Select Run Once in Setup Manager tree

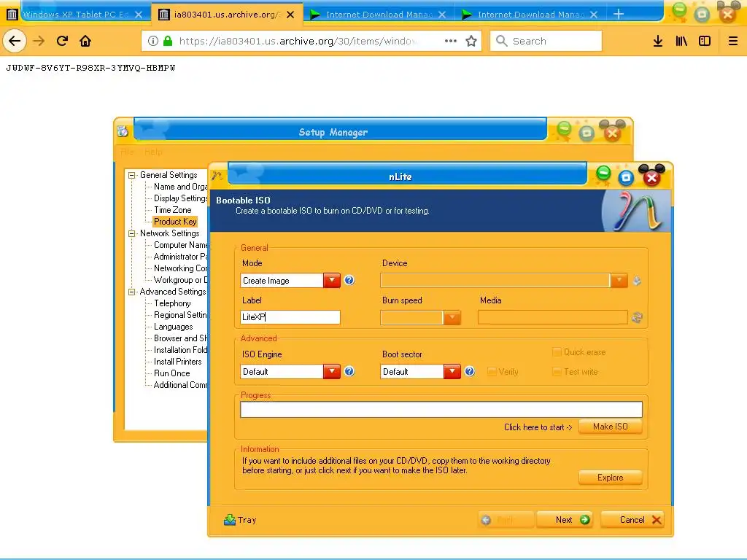click(x=171, y=373)
